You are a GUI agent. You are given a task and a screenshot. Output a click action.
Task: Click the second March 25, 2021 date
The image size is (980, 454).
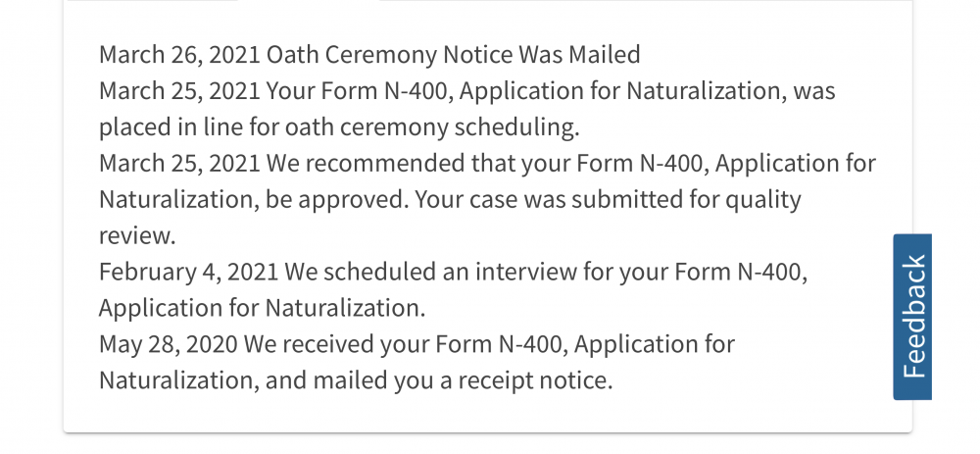[x=179, y=163]
